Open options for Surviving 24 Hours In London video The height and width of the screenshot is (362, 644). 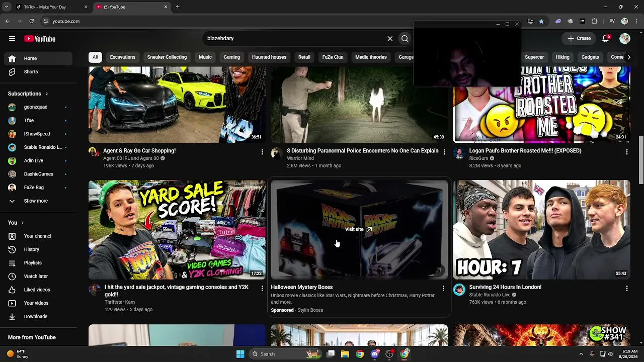point(626,288)
